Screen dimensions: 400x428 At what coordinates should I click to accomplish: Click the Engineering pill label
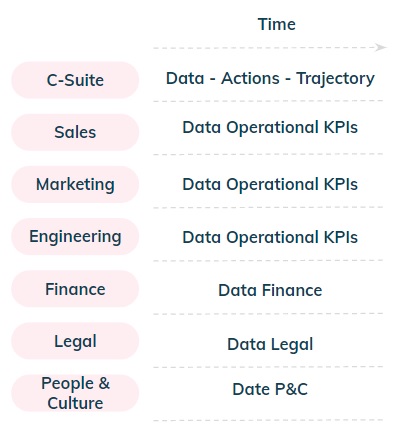pos(75,237)
